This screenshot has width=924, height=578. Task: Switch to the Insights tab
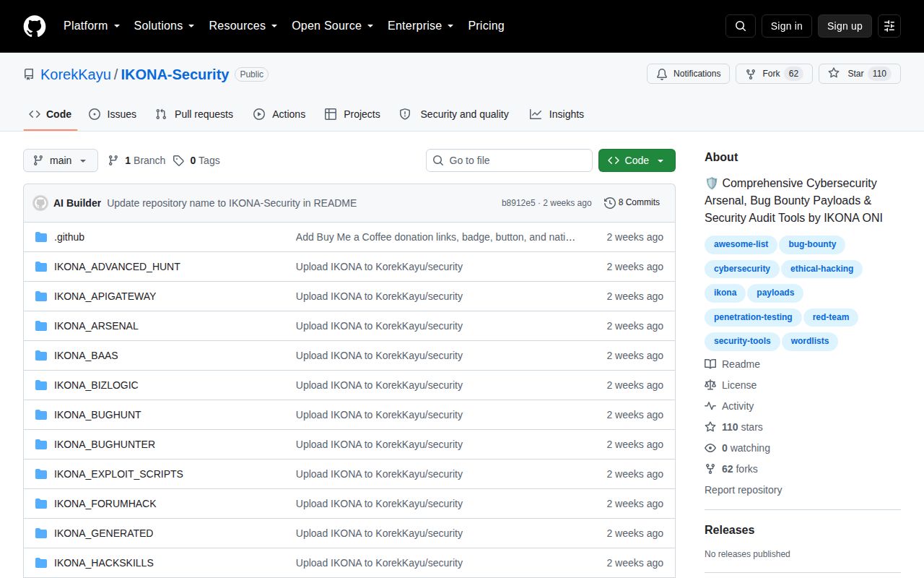[557, 114]
